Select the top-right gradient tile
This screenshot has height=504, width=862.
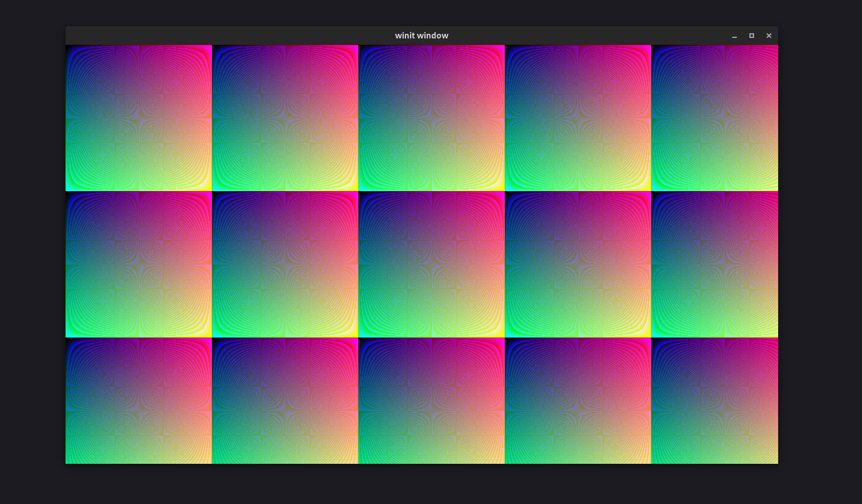[714, 118]
